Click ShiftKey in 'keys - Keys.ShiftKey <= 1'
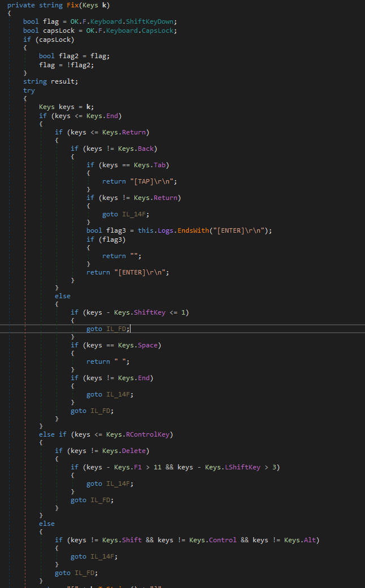 149,312
